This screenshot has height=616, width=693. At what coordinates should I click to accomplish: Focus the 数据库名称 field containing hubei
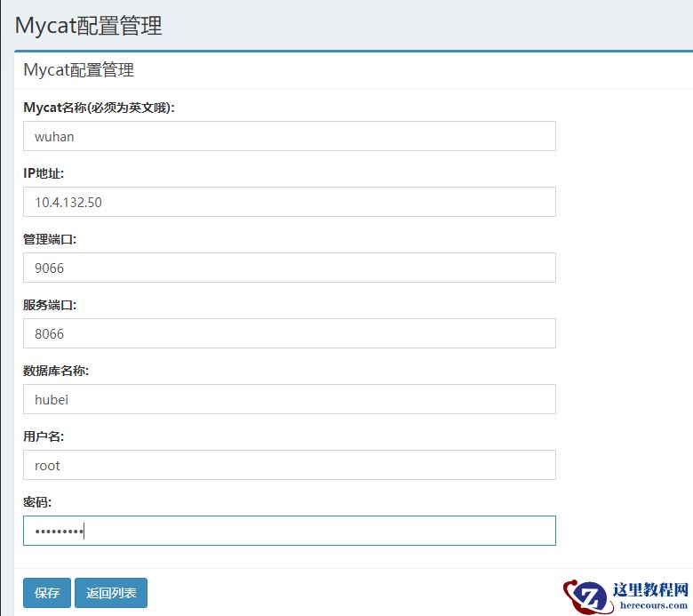pos(290,399)
